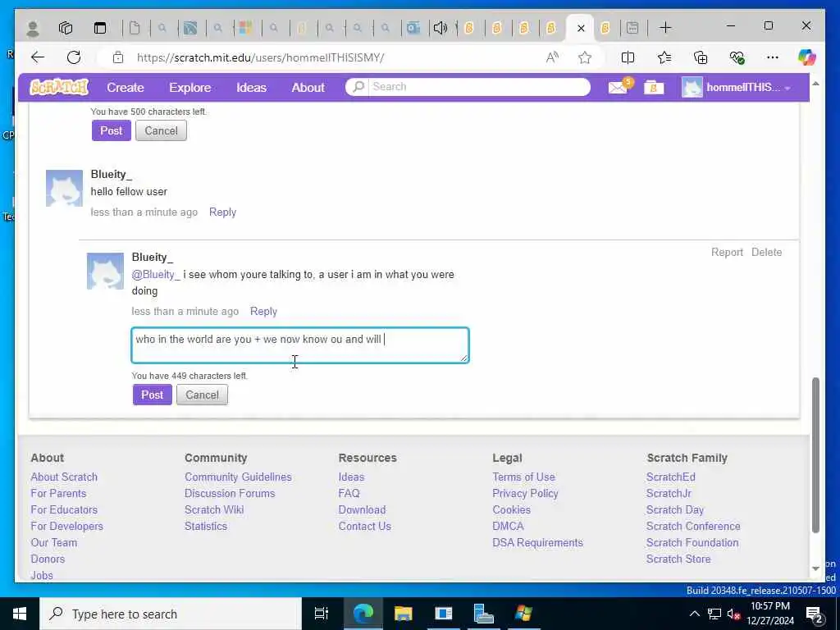Open Terms of Use footer link
Screen dimensions: 840x630
523,477
